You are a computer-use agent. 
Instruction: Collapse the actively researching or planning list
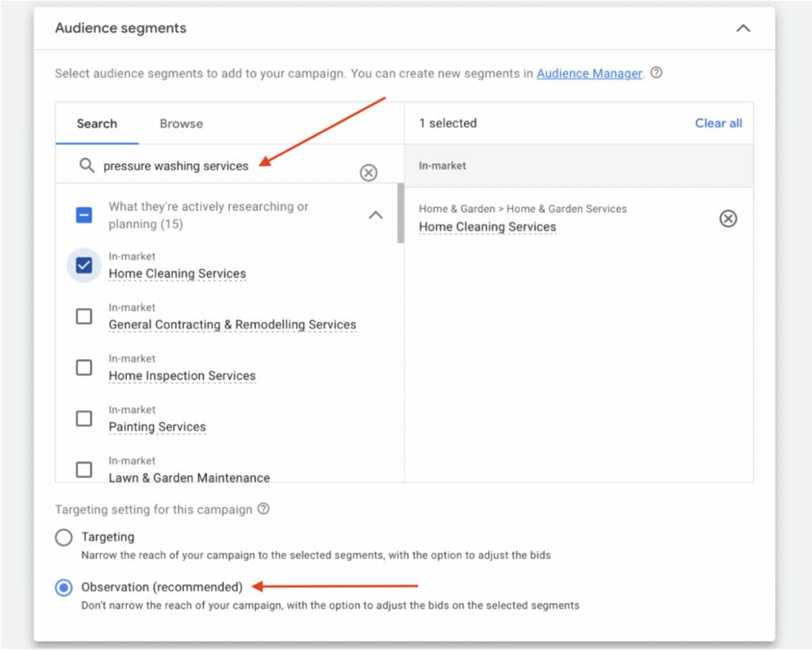coord(375,214)
